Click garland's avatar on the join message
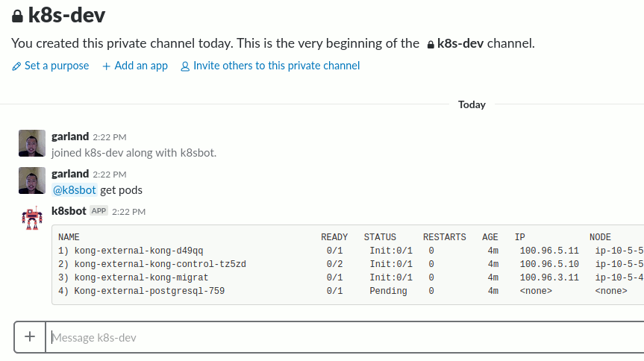 pos(32,143)
